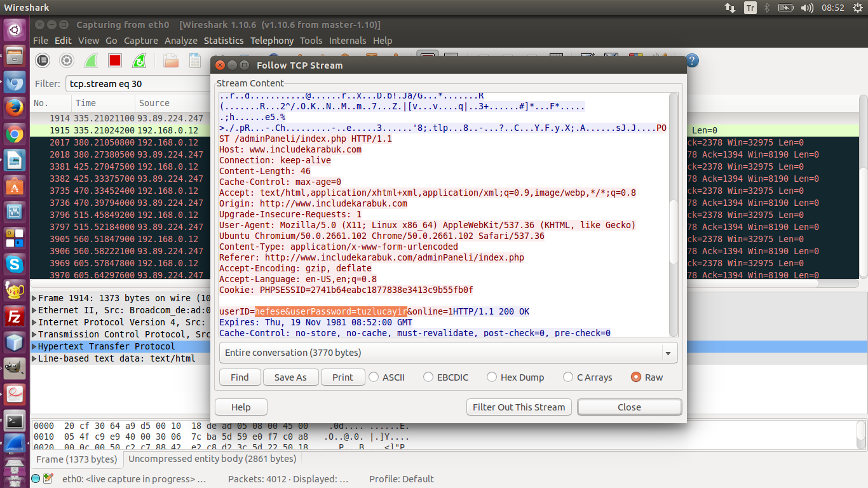Click Filter Out This Stream button
The width and height of the screenshot is (868, 488).
pyautogui.click(x=519, y=407)
